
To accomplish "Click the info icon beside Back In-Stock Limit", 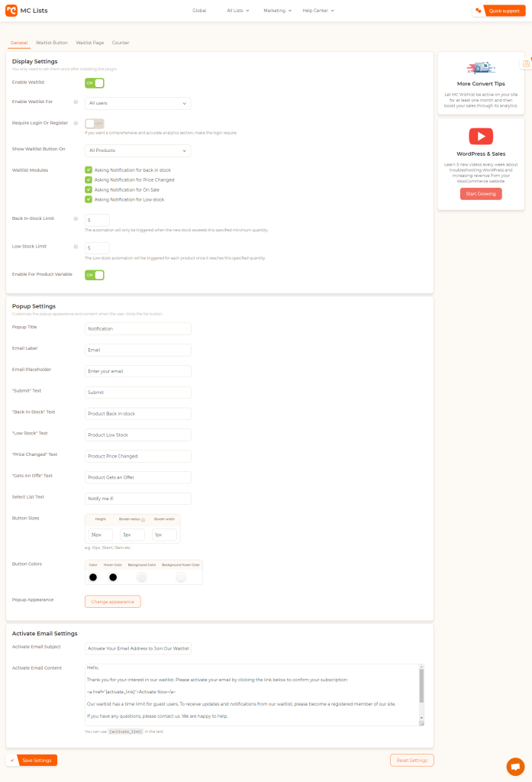I will pyautogui.click(x=76, y=218).
